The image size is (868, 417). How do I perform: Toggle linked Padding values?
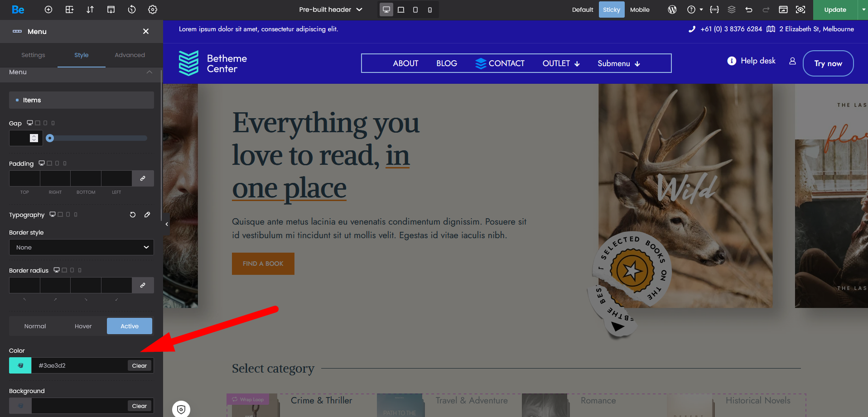pos(143,178)
